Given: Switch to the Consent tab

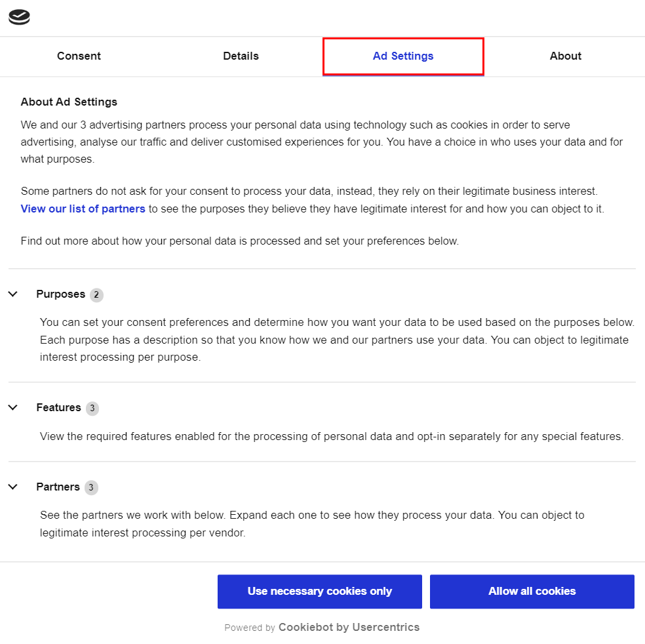Looking at the screenshot, I should (79, 56).
